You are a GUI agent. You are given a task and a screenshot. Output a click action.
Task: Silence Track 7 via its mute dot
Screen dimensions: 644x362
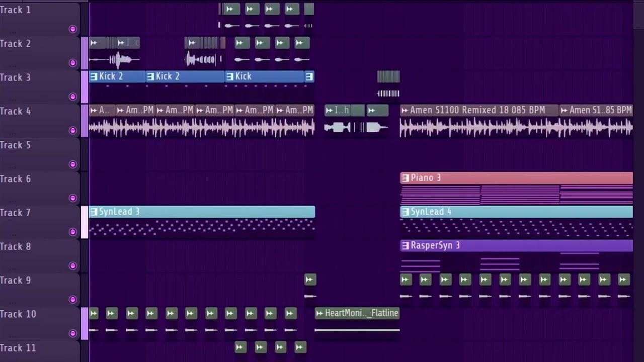pos(72,232)
